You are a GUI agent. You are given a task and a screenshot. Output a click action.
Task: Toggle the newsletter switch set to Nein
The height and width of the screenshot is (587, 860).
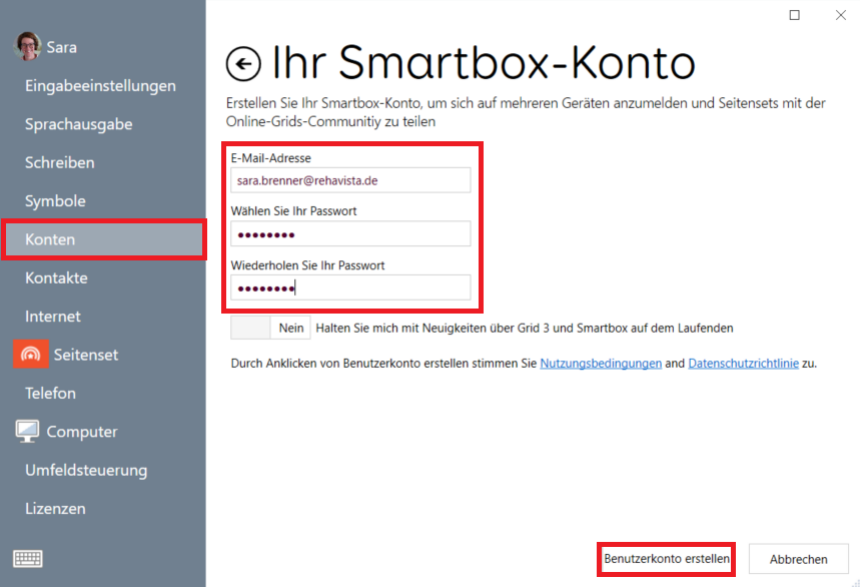270,328
